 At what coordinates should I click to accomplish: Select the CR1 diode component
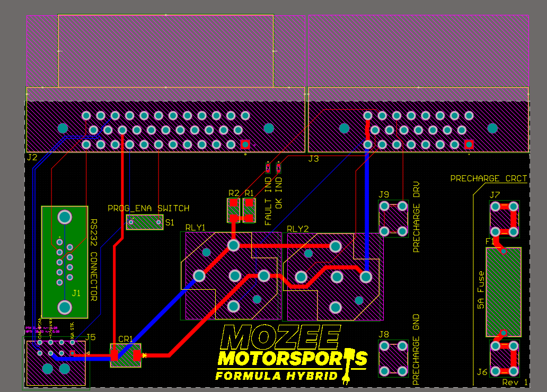click(125, 355)
